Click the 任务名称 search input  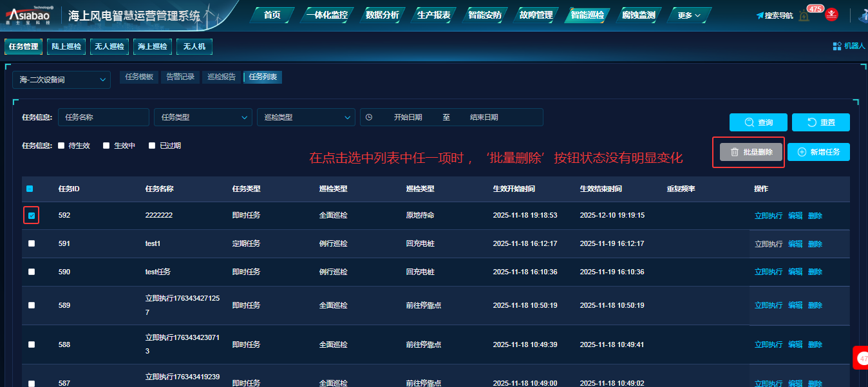[104, 117]
